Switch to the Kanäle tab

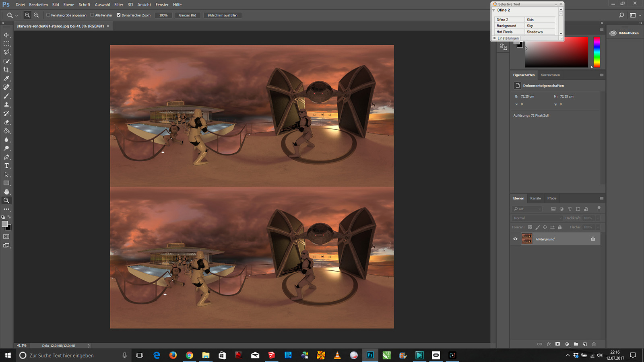tap(535, 198)
